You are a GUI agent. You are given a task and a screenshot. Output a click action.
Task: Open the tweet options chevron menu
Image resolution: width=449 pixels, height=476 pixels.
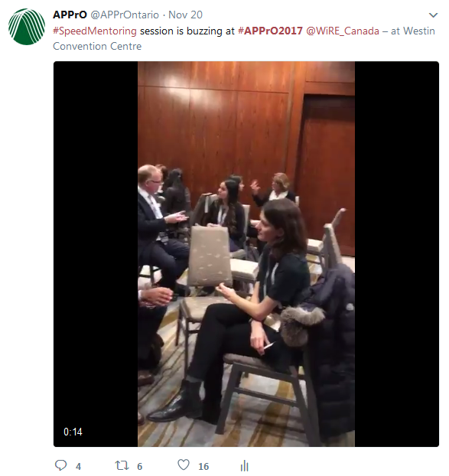click(433, 15)
